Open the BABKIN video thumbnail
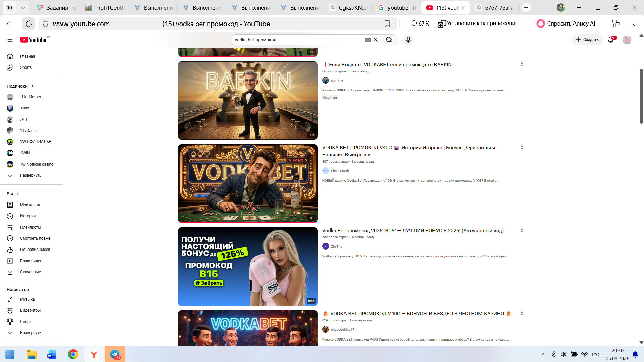This screenshot has width=644, height=362. point(248,100)
